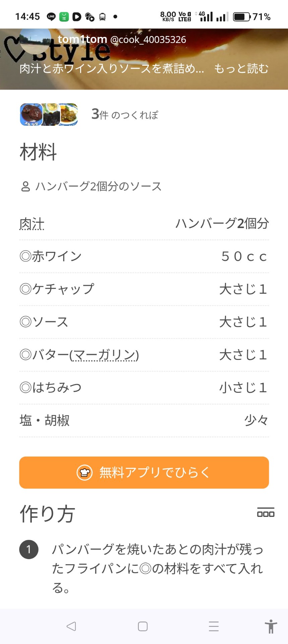Tap the tom1tom author name
The image size is (288, 644).
click(x=82, y=39)
